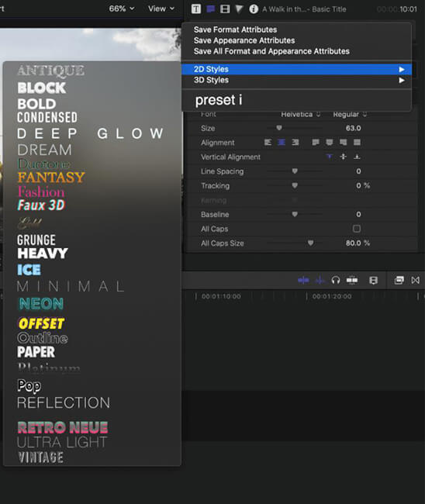Toggle the clip appearance filmstrip icon
425x504 pixels.
(x=373, y=280)
